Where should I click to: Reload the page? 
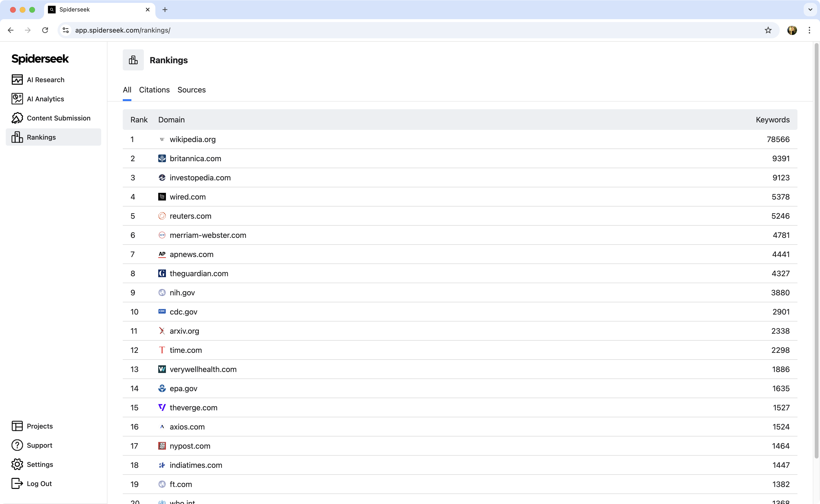45,30
